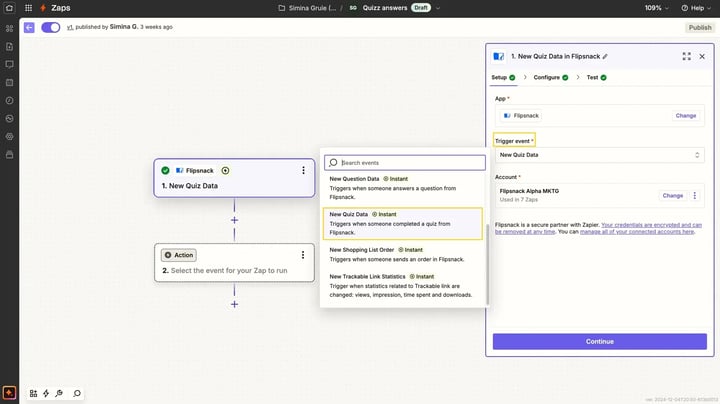Click the Action label button
This screenshot has width=720, height=404.
click(179, 255)
